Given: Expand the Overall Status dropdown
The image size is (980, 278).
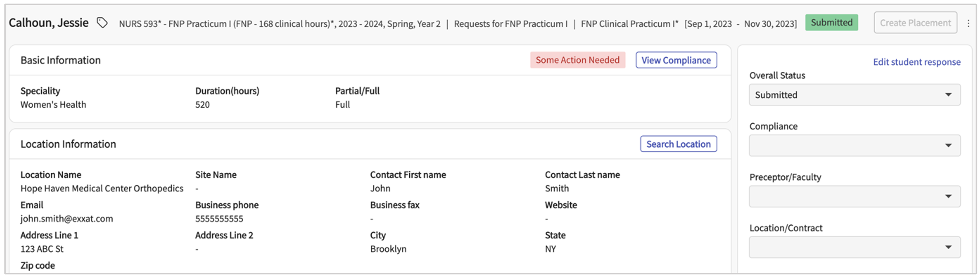Looking at the screenshot, I should (x=854, y=95).
